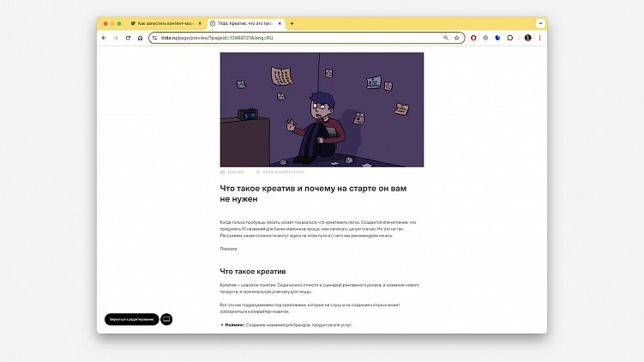The width and height of the screenshot is (644, 362).
Task: Expand the tab search dropdown arrow
Action: (540, 23)
